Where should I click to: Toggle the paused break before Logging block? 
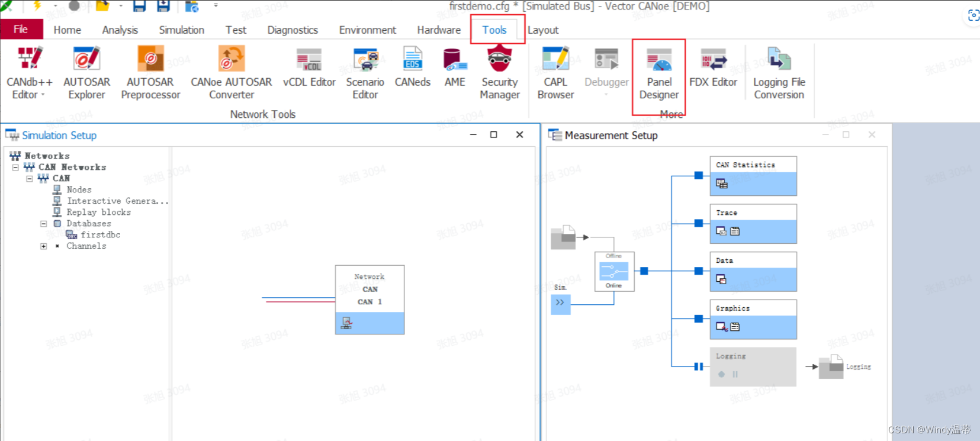click(699, 366)
